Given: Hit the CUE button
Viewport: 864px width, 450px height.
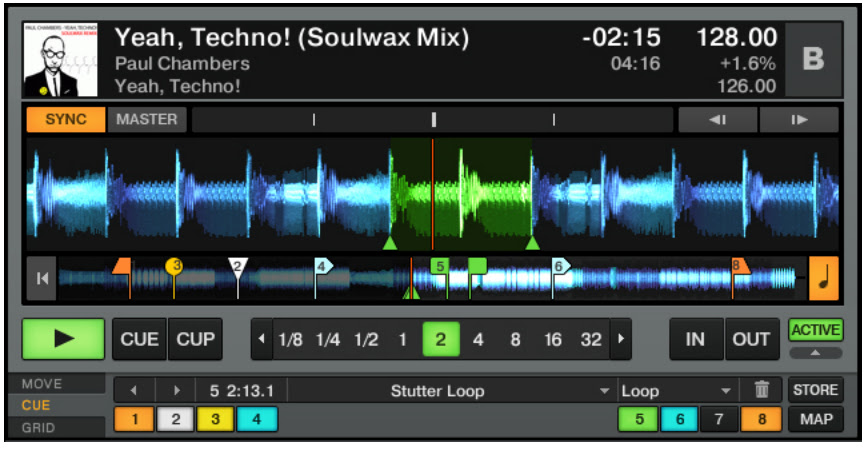Looking at the screenshot, I should coord(139,339).
